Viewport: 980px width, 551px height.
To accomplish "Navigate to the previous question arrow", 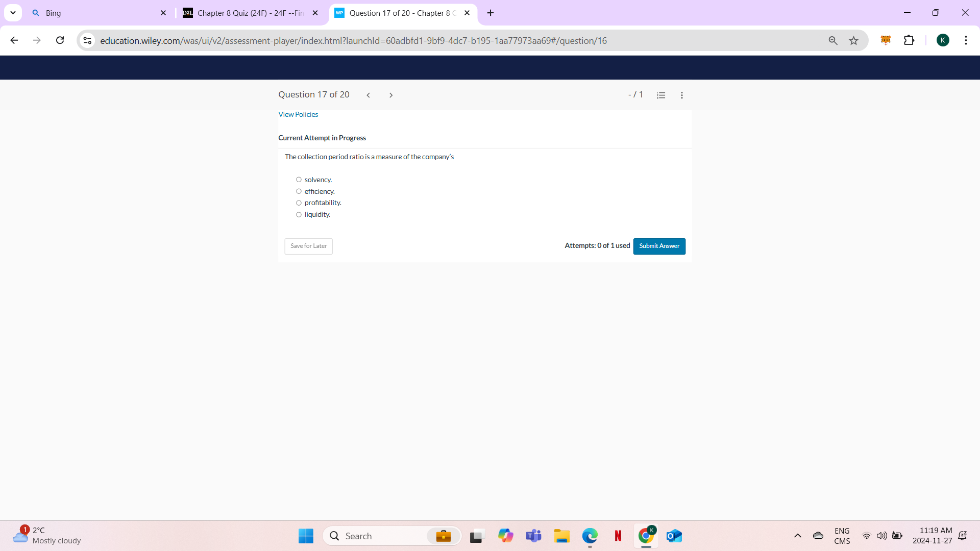I will pyautogui.click(x=369, y=95).
